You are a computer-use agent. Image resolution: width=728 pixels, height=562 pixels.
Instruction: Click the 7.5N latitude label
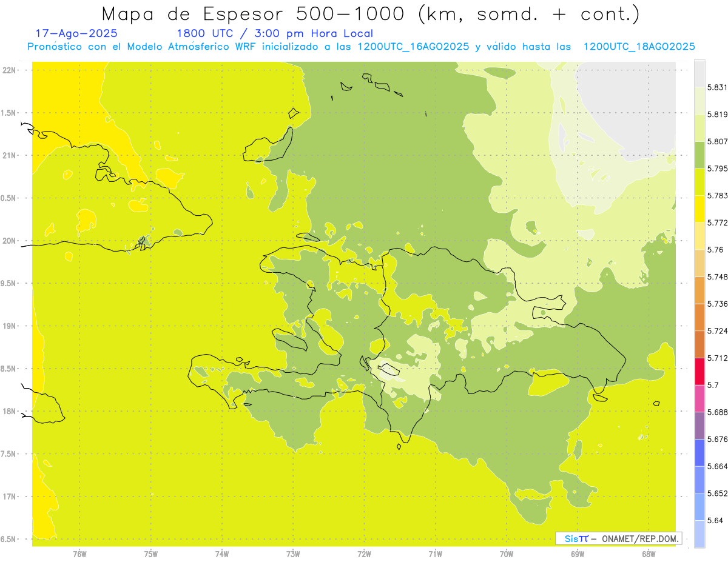click(8, 454)
